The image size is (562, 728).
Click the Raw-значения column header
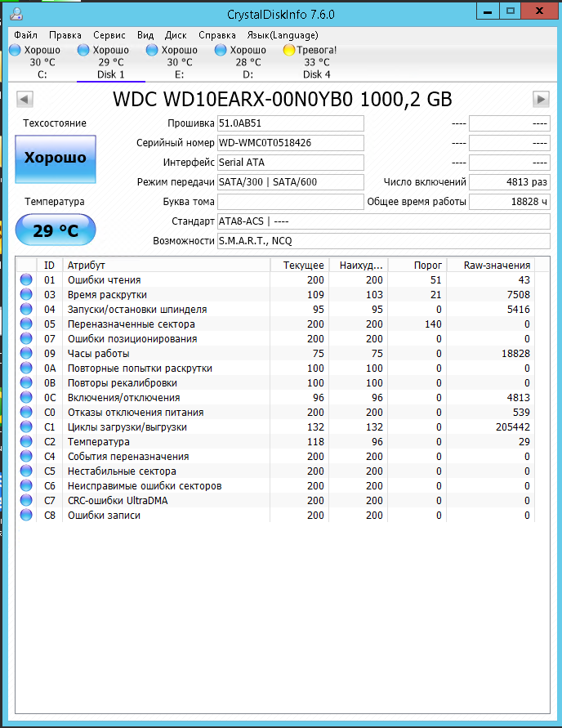click(491, 265)
